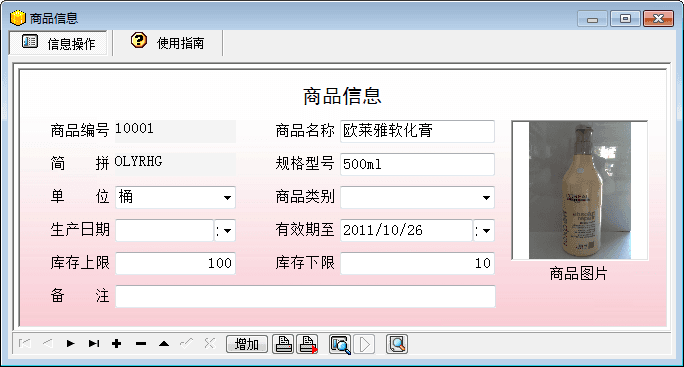Click the 备注 input field
Screen dimensions: 684x367
point(305,296)
